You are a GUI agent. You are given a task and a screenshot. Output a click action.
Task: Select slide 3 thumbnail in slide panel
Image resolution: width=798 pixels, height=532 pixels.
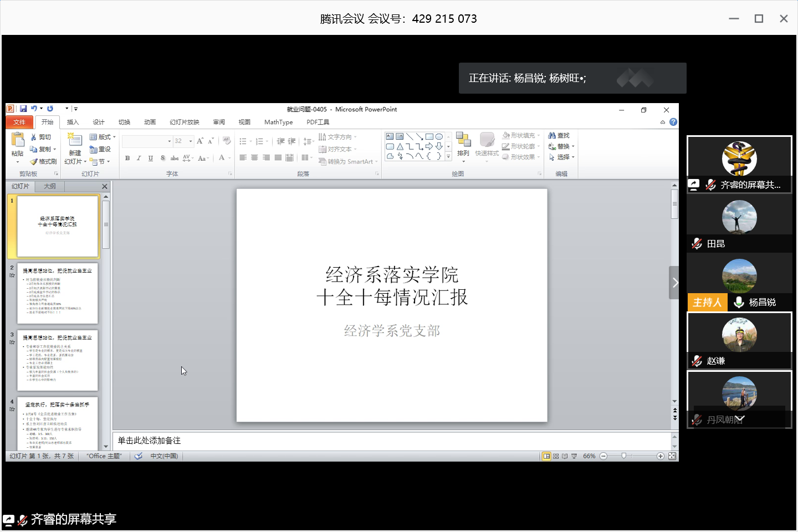click(58, 360)
